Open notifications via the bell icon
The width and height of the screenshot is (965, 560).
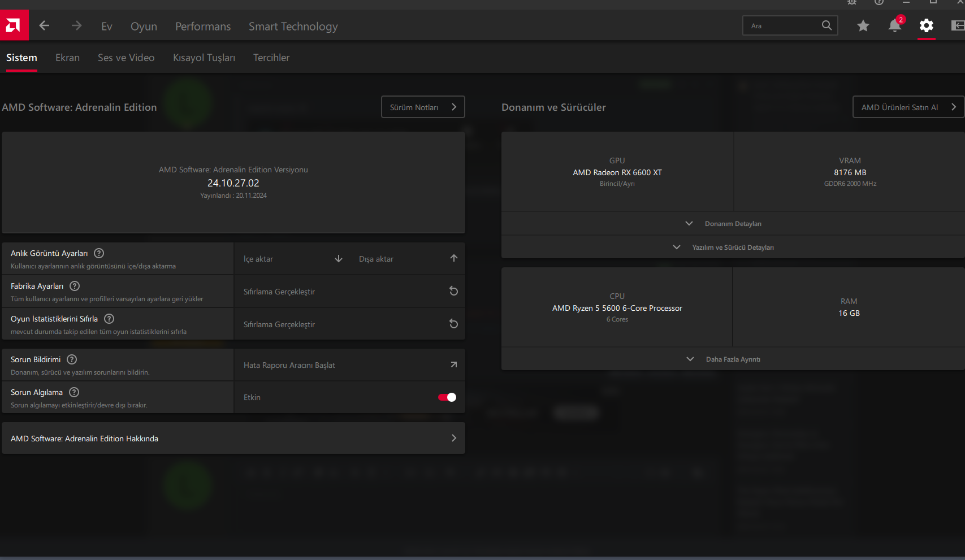coord(895,25)
